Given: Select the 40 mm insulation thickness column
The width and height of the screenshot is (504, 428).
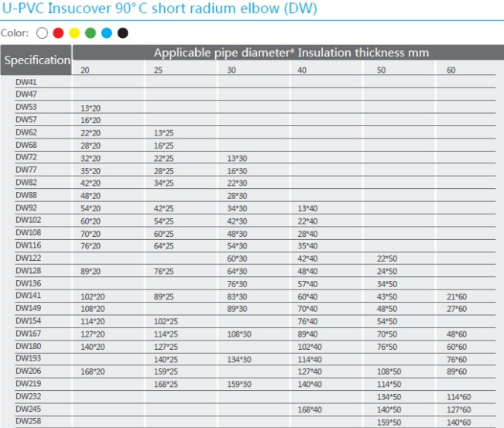Looking at the screenshot, I should tap(303, 70).
